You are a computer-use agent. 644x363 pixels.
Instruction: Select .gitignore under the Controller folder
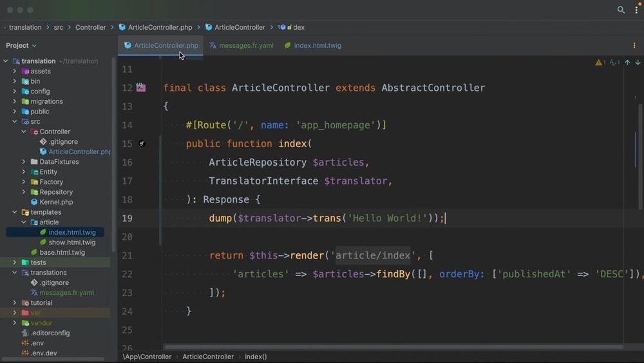(x=58, y=141)
